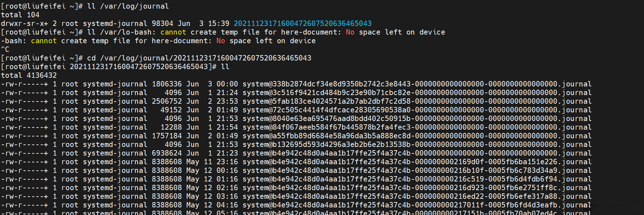Click the system@5fab183ce journal filename

pos(416,101)
